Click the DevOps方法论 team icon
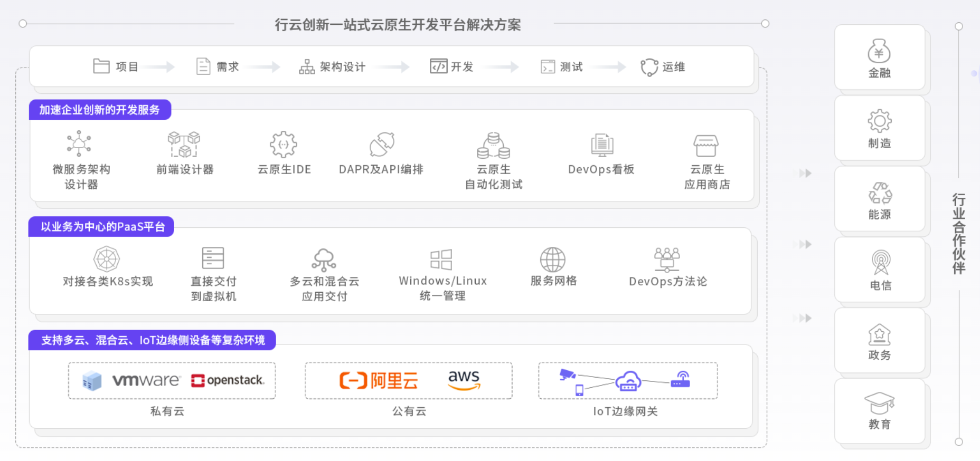Viewport: 980px width, 461px height. [x=667, y=258]
